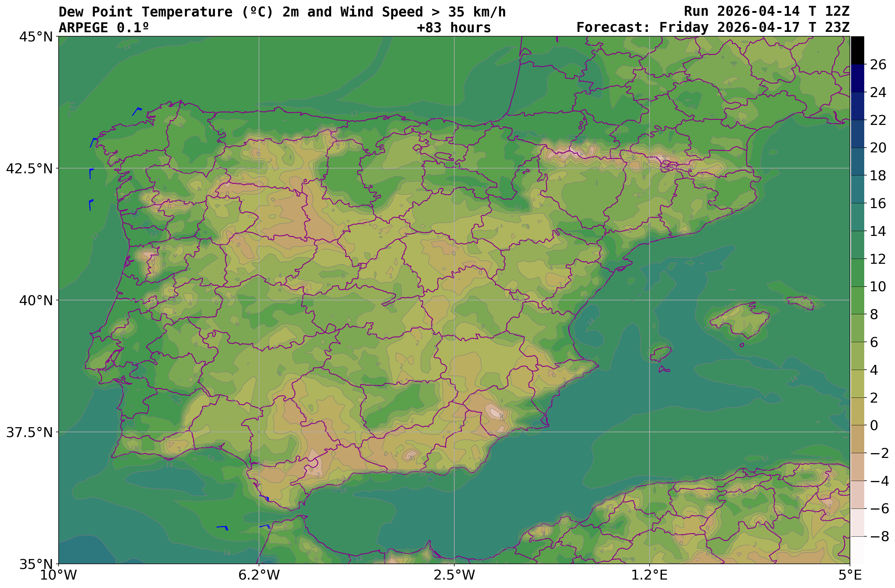Click the Ibiza island outline
The width and height of the screenshot is (895, 588).
tap(661, 354)
